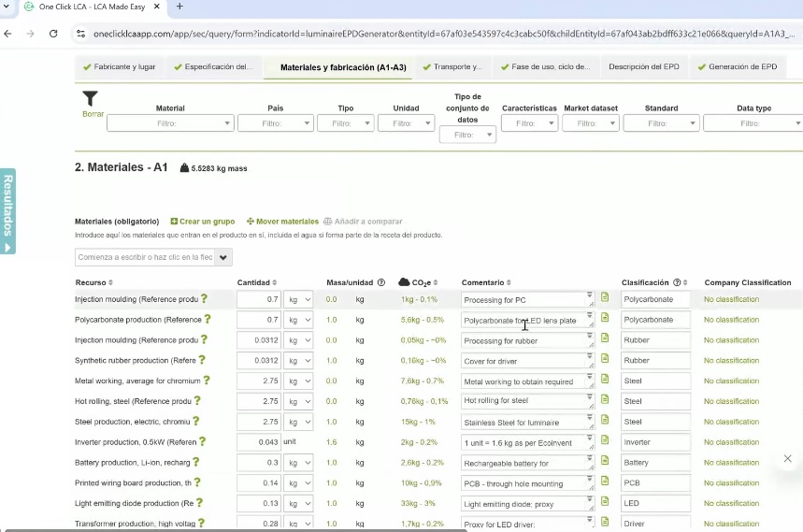Click the filter funnel icon above Borrar

click(90, 98)
